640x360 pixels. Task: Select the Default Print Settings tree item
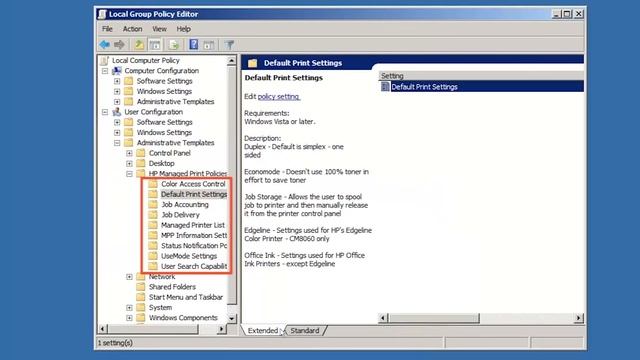point(194,194)
